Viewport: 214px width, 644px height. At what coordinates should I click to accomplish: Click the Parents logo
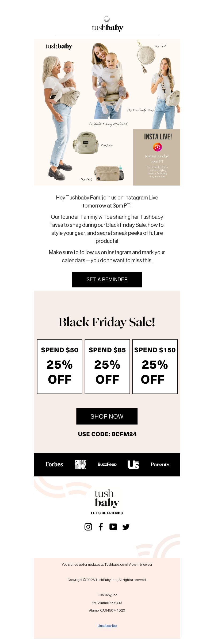point(160,464)
